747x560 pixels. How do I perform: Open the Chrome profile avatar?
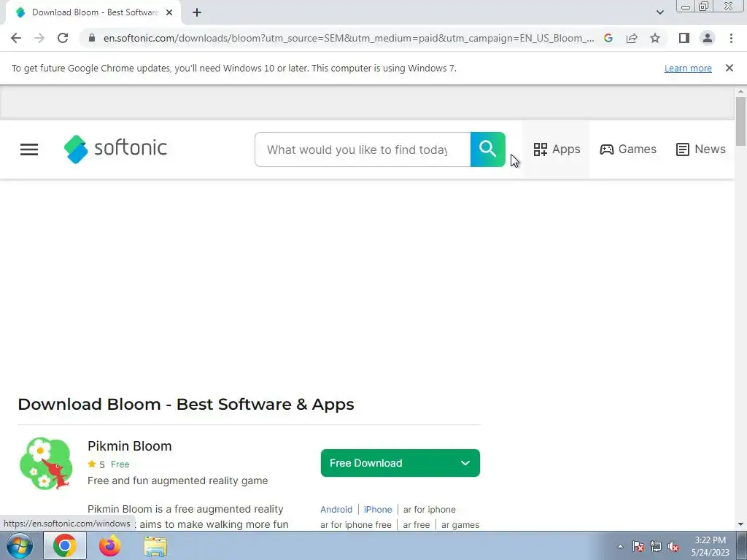click(x=708, y=38)
